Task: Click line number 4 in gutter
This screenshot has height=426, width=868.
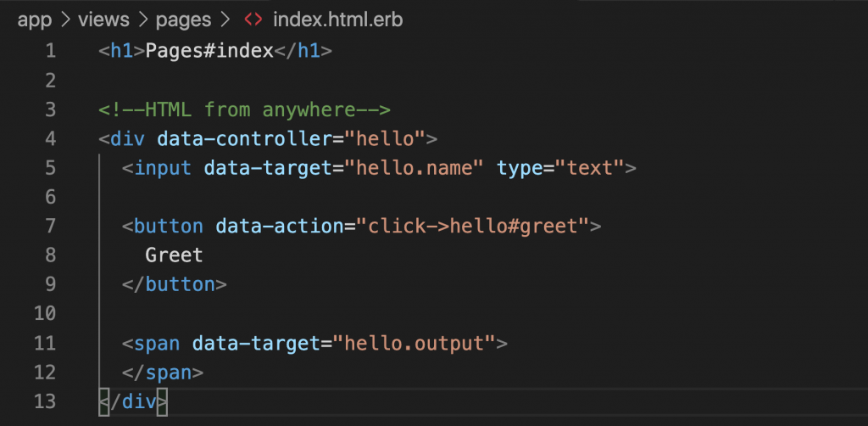Action: 50,138
